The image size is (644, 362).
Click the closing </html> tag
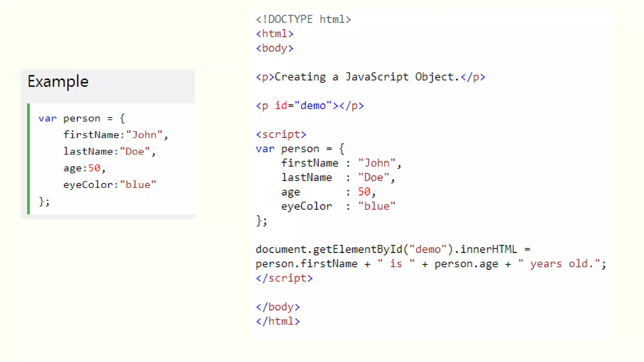[278, 321]
